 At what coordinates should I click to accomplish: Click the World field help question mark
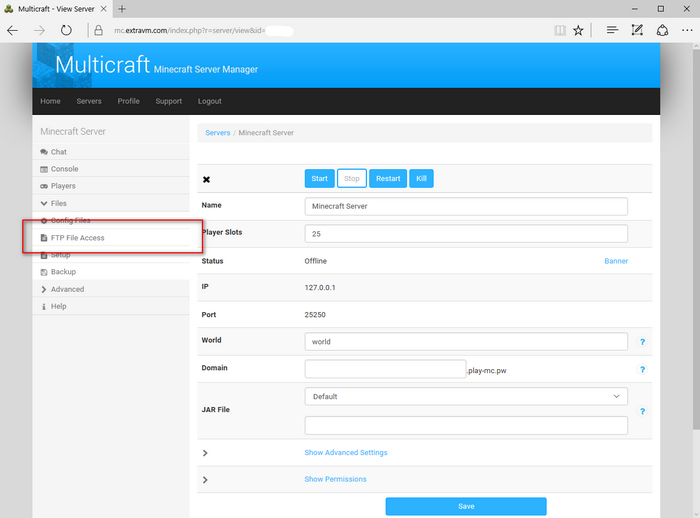point(642,342)
